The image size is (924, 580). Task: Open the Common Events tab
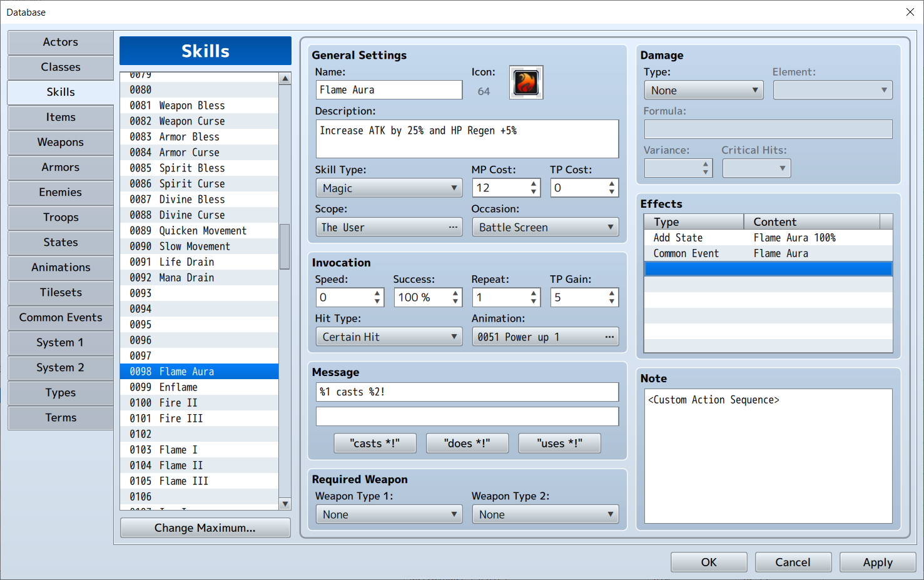pyautogui.click(x=61, y=317)
